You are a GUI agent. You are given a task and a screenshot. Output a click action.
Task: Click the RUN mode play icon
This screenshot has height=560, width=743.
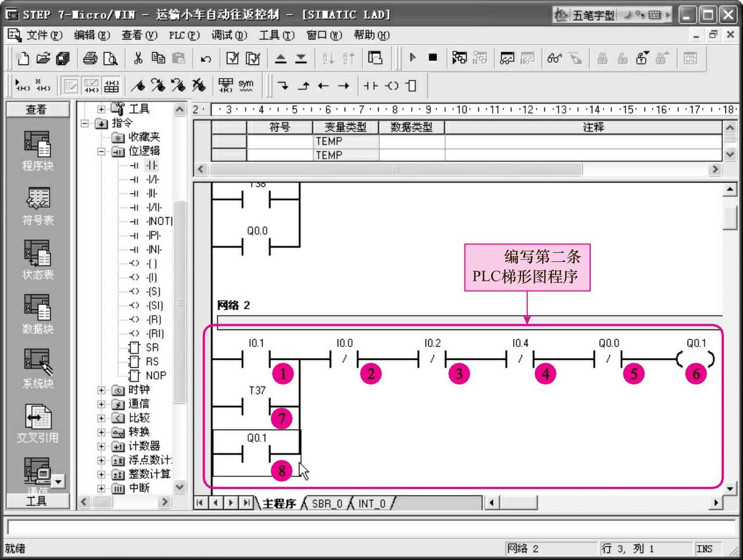(413, 57)
